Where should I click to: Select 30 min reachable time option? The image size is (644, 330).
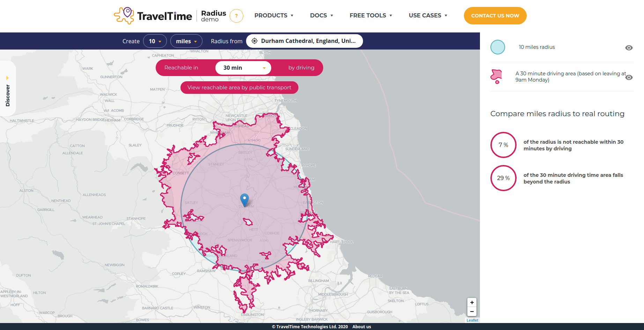[x=243, y=68]
